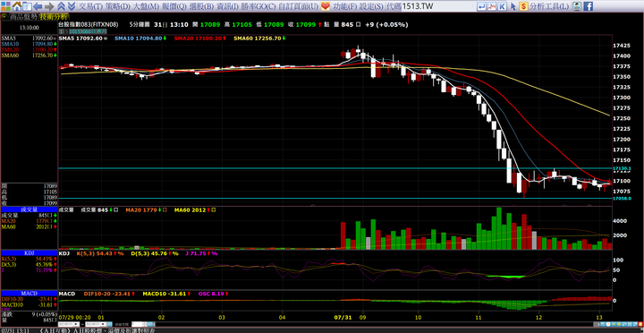Click the MACD indicator header

(29, 293)
